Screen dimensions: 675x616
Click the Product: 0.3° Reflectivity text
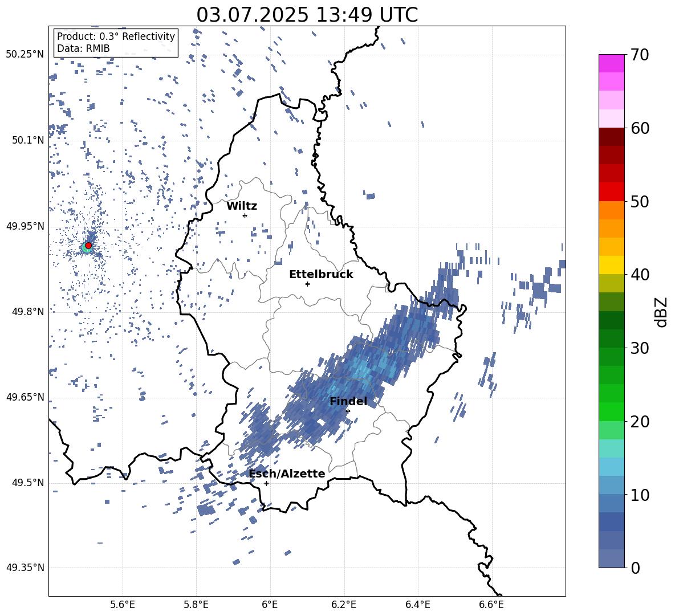(x=116, y=36)
